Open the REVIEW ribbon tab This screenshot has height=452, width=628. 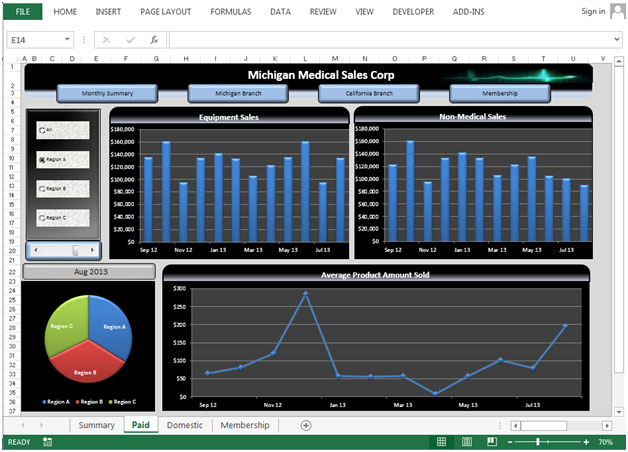point(323,12)
